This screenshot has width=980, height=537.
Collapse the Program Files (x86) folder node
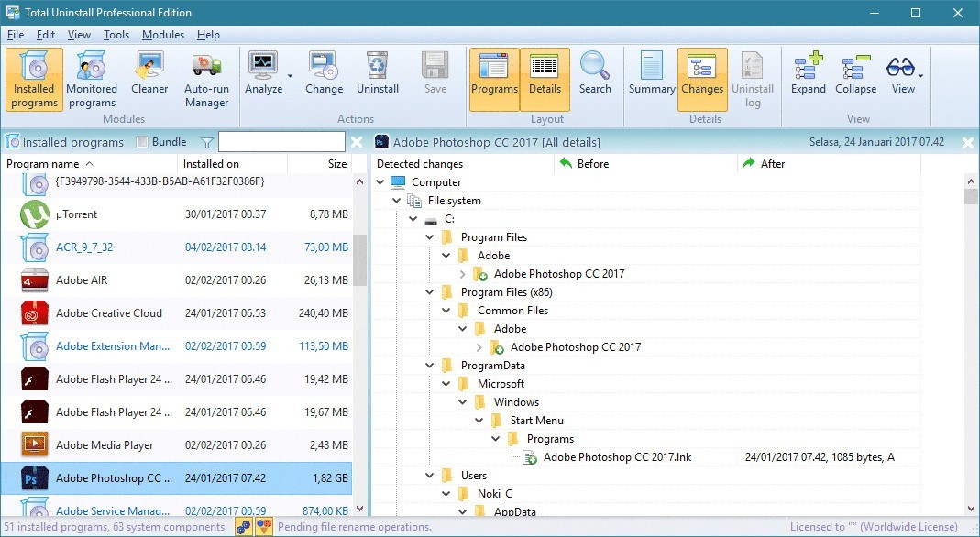(x=430, y=292)
